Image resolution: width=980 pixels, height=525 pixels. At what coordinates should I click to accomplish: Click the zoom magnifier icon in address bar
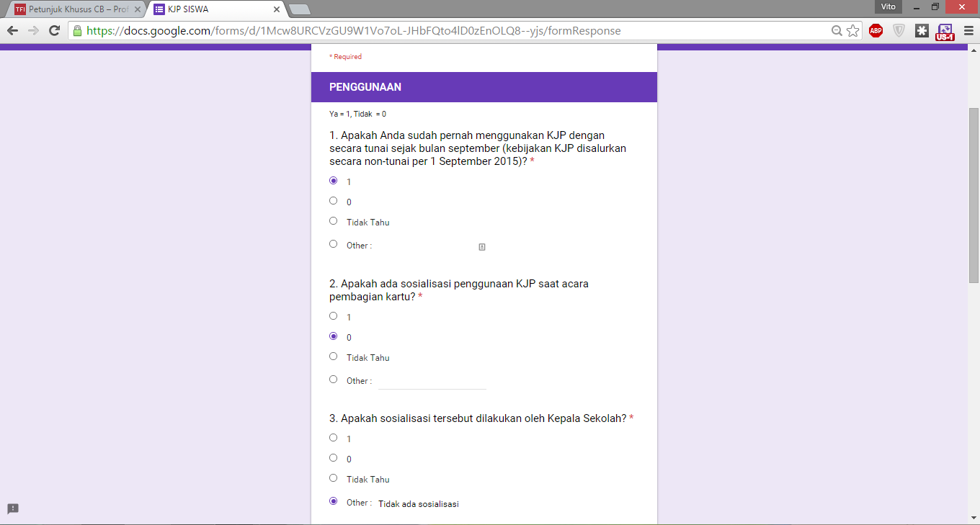(x=837, y=31)
